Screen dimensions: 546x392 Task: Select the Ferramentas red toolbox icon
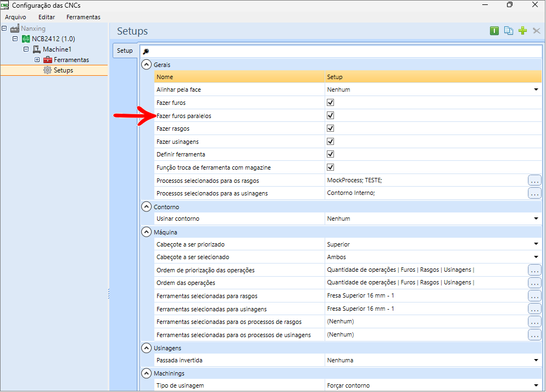point(47,60)
